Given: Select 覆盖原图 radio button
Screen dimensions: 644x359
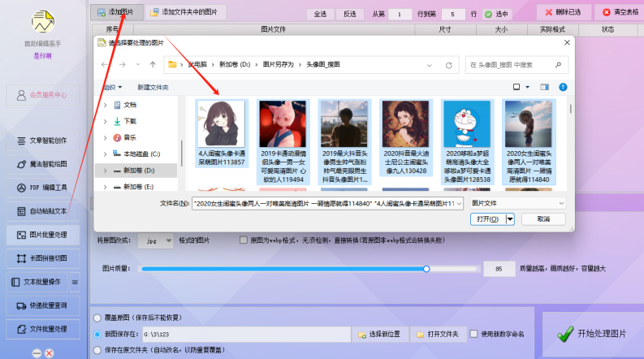Looking at the screenshot, I should click(97, 318).
